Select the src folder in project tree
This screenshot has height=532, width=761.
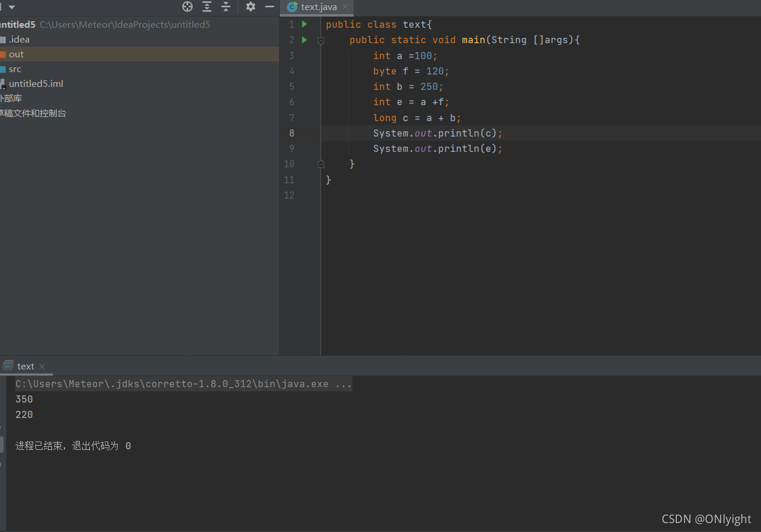click(14, 69)
